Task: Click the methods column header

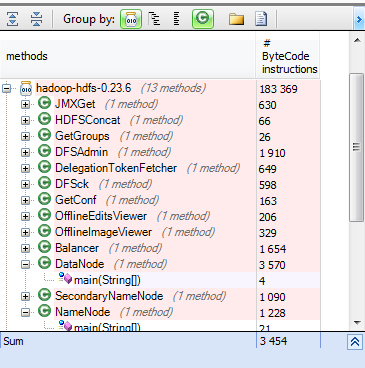Action: tap(128, 56)
